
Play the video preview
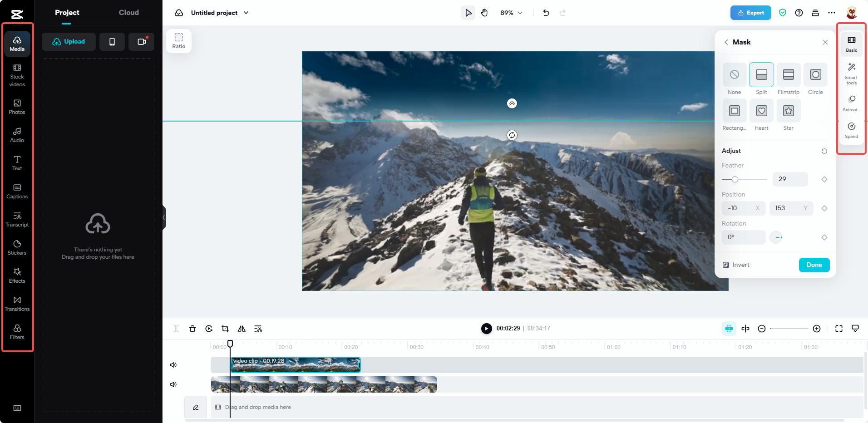(x=486, y=329)
